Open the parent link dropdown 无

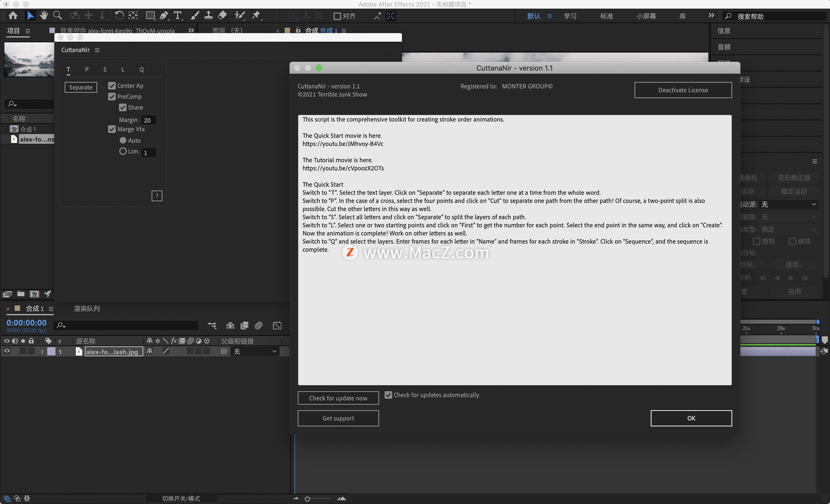[255, 352]
